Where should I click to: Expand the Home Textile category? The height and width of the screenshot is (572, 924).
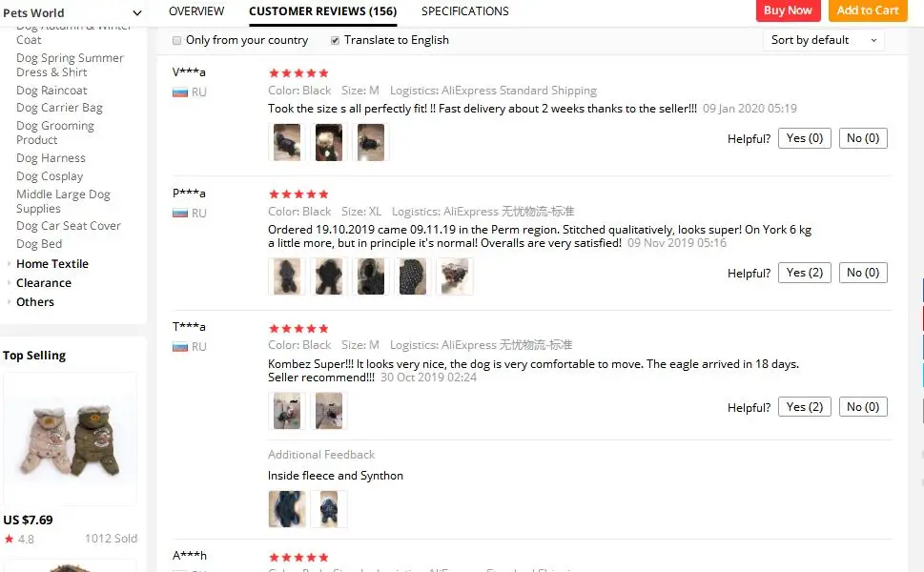pyautogui.click(x=52, y=264)
